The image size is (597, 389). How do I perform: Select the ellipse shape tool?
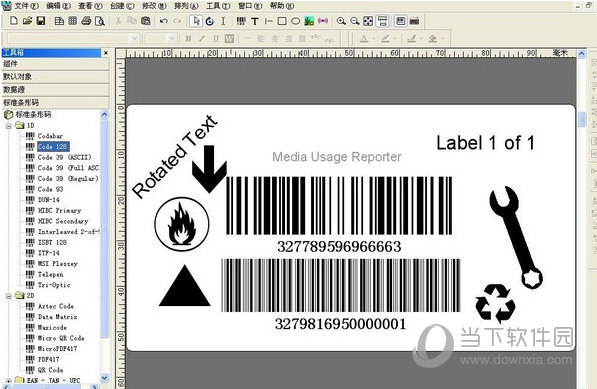click(295, 21)
